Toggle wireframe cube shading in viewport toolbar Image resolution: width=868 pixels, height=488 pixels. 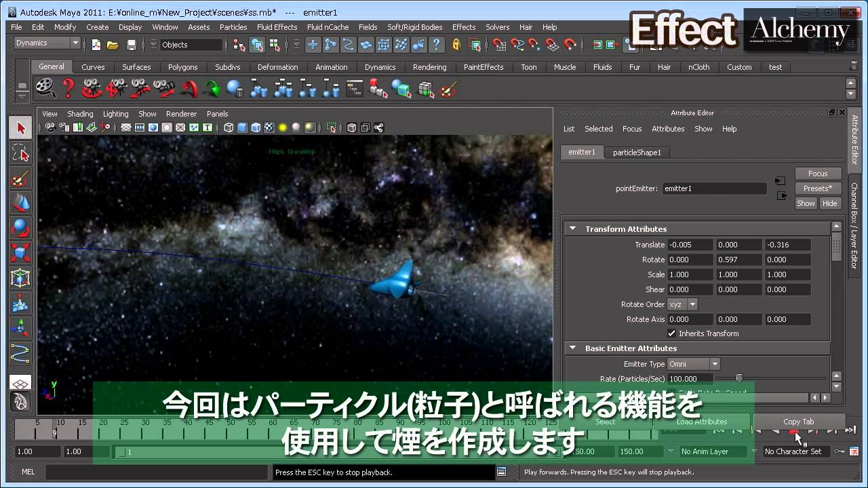[x=229, y=127]
